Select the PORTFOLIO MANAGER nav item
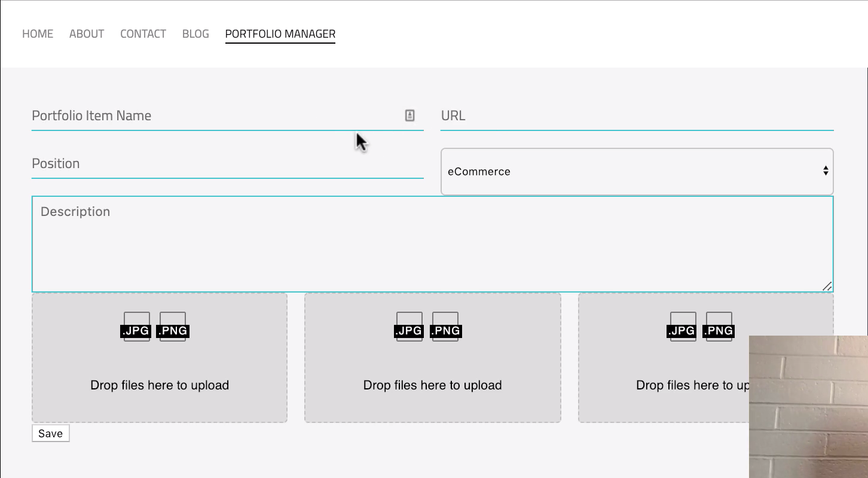 click(x=280, y=34)
